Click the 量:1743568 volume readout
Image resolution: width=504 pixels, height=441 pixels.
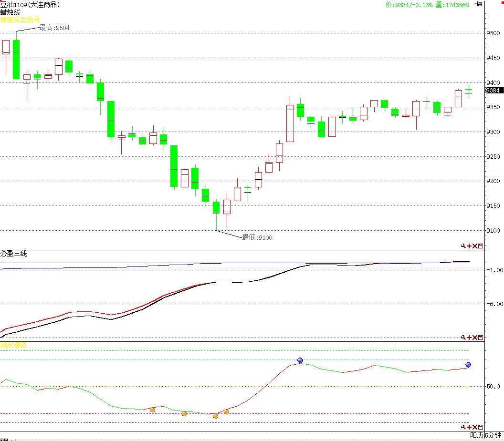point(452,5)
